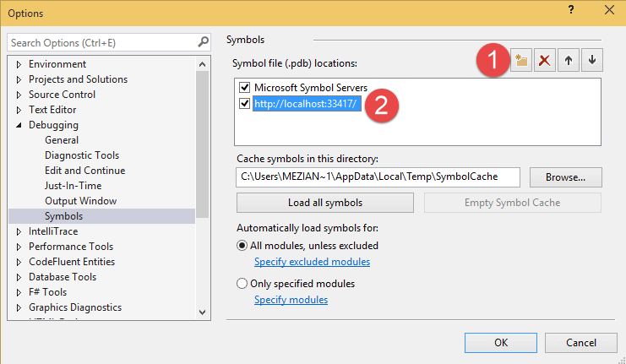Viewport: 626px width, 364px height.
Task: Click the help question mark in title bar
Action: point(571,11)
